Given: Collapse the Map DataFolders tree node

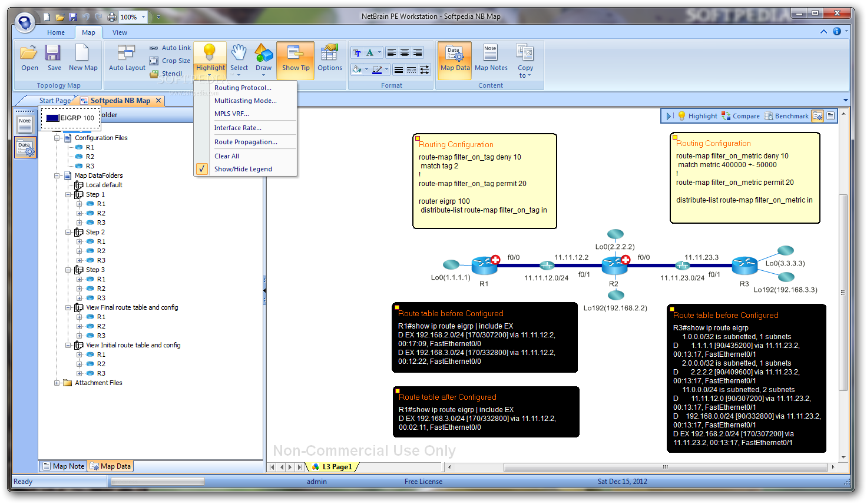Looking at the screenshot, I should (57, 175).
